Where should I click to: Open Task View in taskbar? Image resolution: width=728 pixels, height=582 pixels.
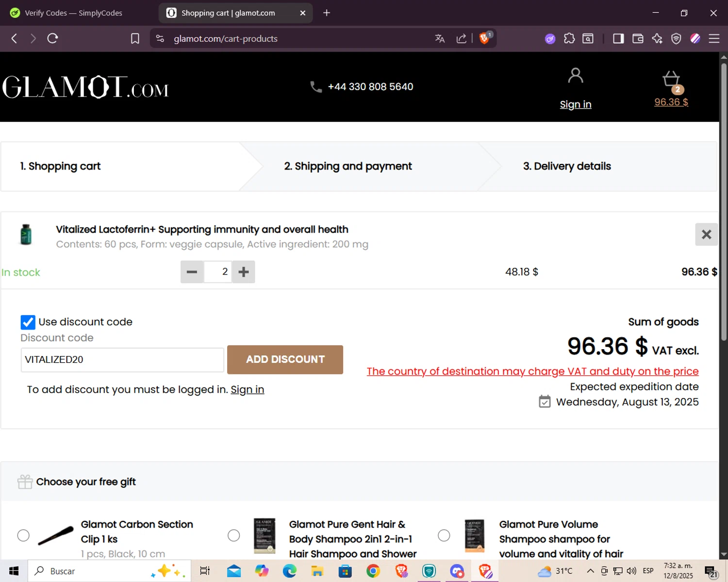pos(205,571)
